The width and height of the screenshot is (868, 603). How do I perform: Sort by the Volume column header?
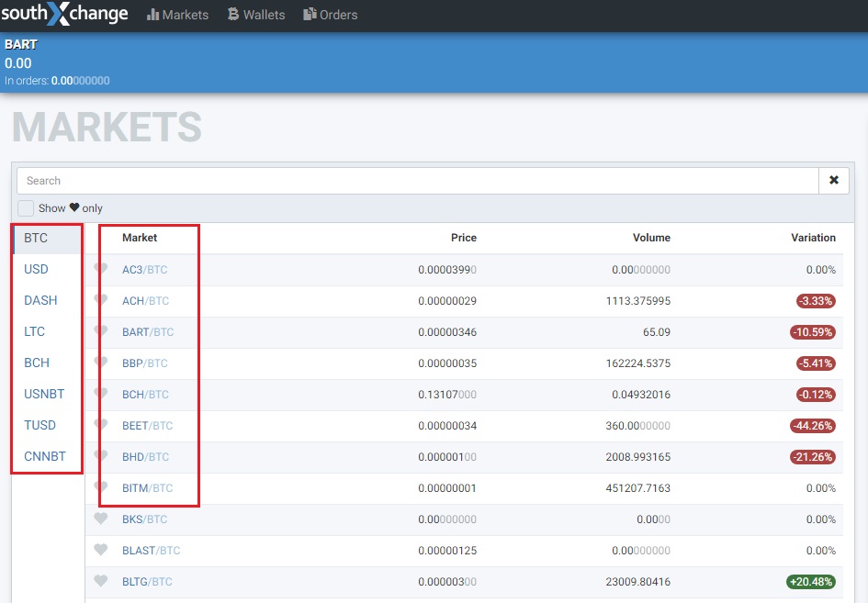(x=651, y=238)
